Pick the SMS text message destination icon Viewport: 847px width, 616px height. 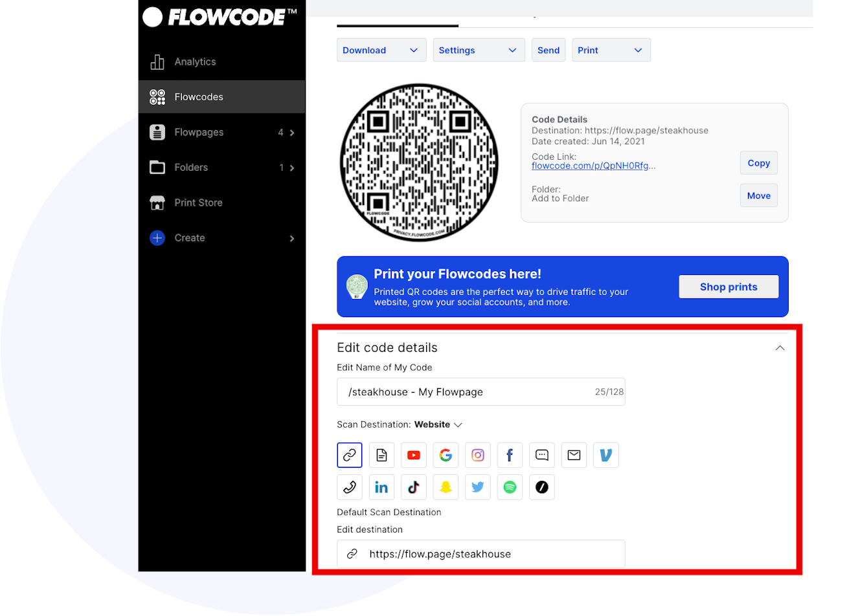[x=542, y=455]
